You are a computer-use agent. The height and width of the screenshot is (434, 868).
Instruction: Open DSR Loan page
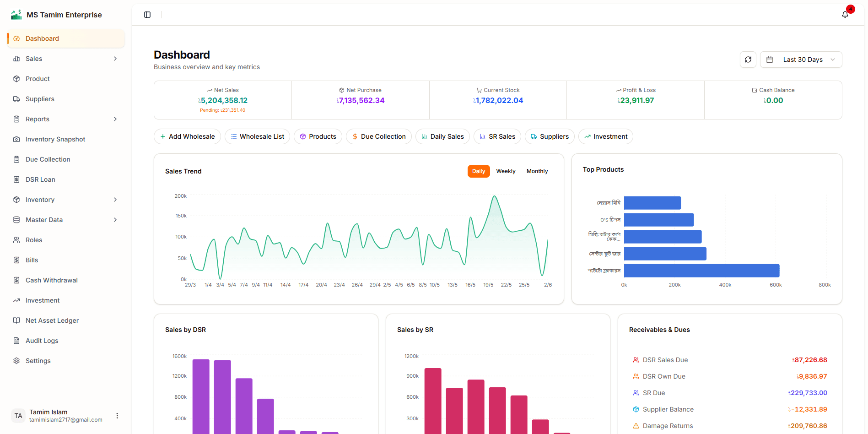click(66, 179)
